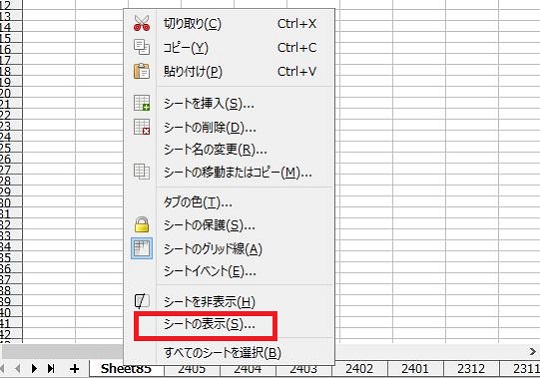Go to previous sheet tab arrow
Image resolution: width=540 pixels, height=378 pixels.
tap(17, 369)
